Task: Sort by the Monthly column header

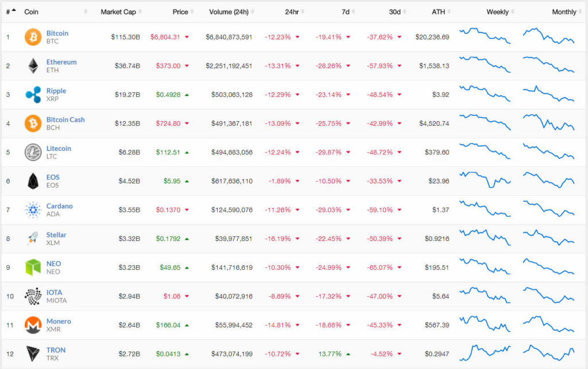Action: [x=564, y=12]
